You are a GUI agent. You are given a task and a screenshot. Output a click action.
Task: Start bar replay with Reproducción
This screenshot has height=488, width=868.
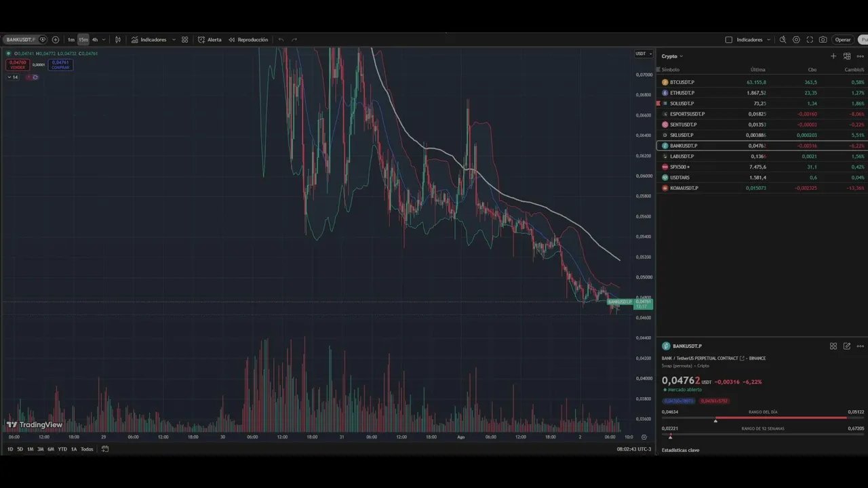click(x=248, y=40)
